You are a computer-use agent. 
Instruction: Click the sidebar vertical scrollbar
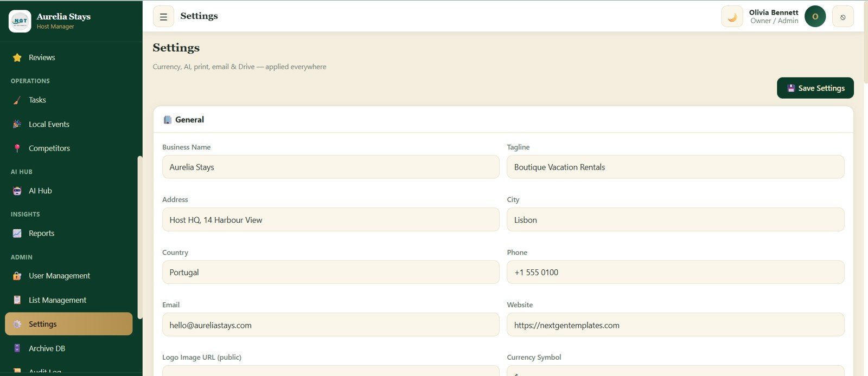(x=140, y=237)
